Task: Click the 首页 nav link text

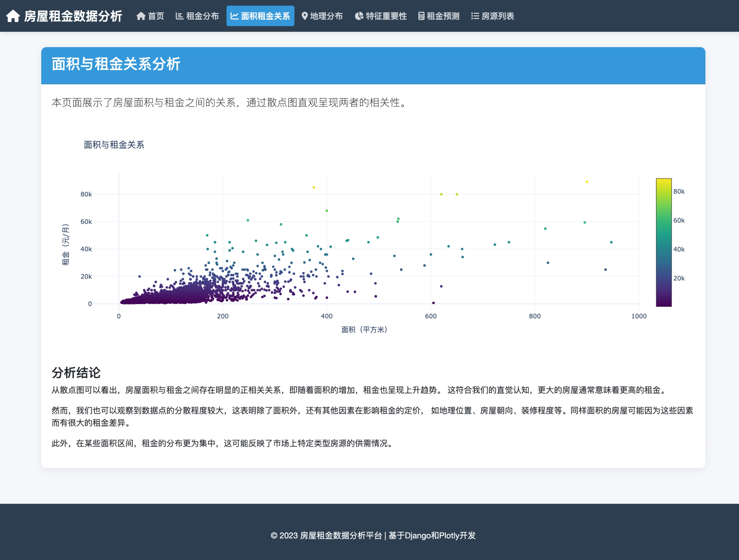Action: [156, 16]
